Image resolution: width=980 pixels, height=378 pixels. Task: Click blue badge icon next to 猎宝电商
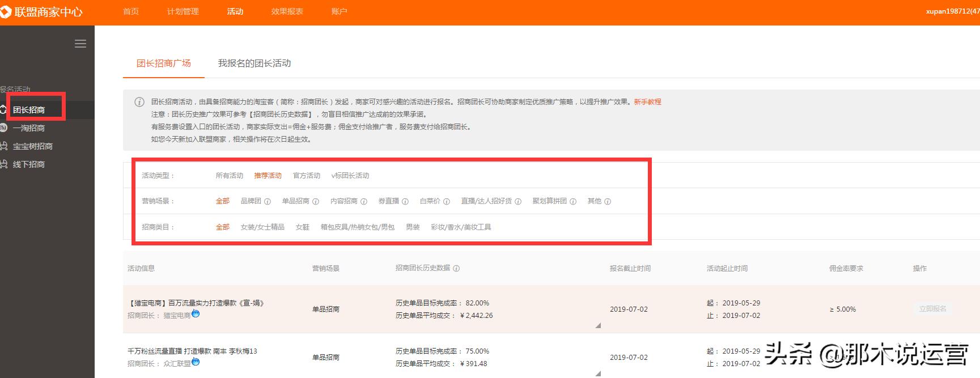click(x=196, y=313)
